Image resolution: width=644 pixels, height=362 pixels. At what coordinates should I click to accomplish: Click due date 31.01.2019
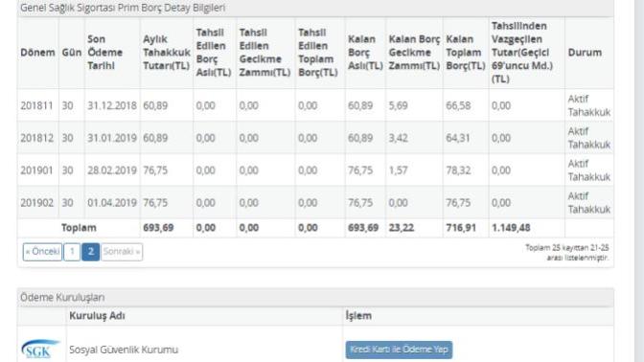point(112,138)
